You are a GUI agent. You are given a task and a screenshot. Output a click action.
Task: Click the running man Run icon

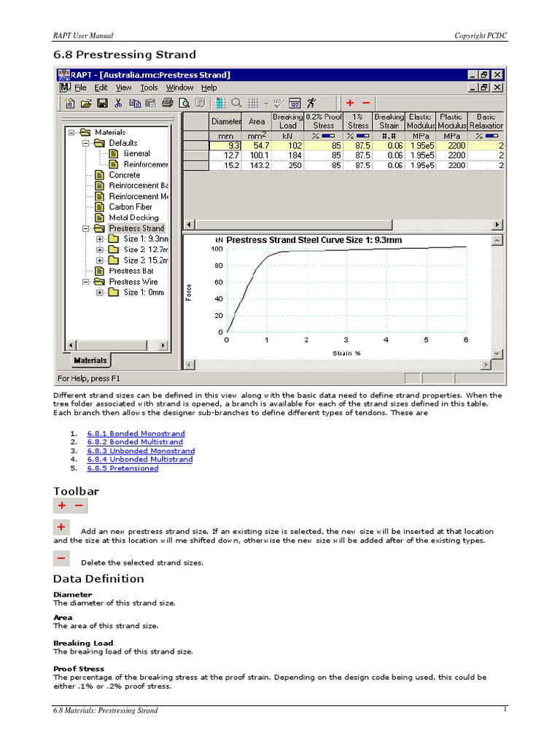pos(311,103)
